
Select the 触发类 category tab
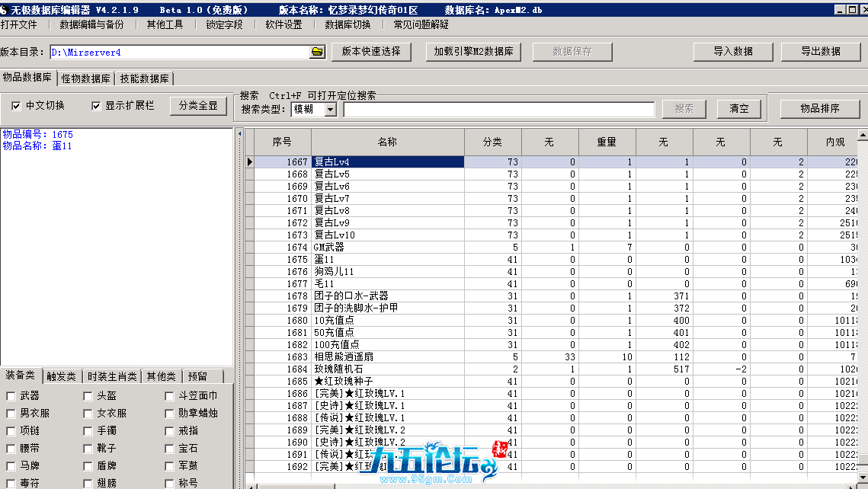pos(62,376)
